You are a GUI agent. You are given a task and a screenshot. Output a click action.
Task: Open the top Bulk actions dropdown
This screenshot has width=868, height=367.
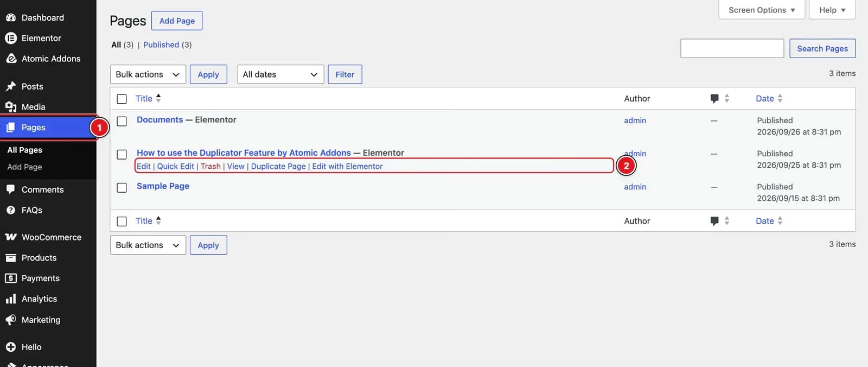148,74
